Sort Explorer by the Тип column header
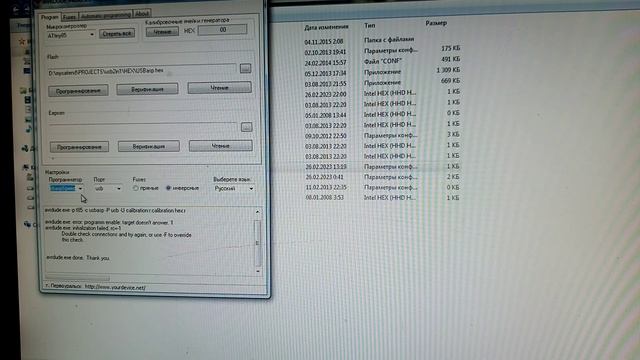This screenshot has width=640, height=360. pos(369,25)
